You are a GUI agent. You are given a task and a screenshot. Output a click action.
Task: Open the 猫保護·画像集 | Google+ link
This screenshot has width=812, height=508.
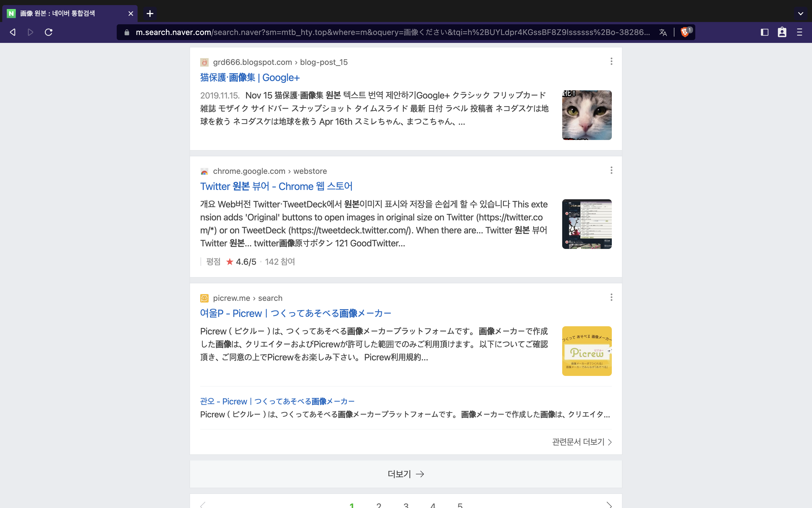250,78
